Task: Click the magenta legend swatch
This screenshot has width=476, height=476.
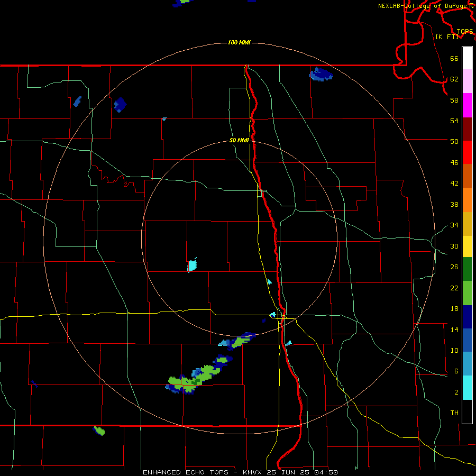Action: pyautogui.click(x=467, y=105)
